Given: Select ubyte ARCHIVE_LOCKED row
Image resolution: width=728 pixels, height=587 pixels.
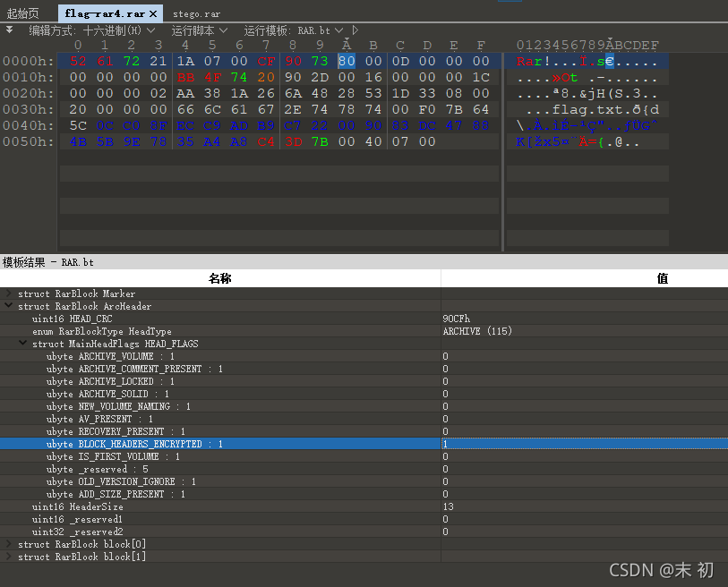Looking at the screenshot, I should [364, 381].
